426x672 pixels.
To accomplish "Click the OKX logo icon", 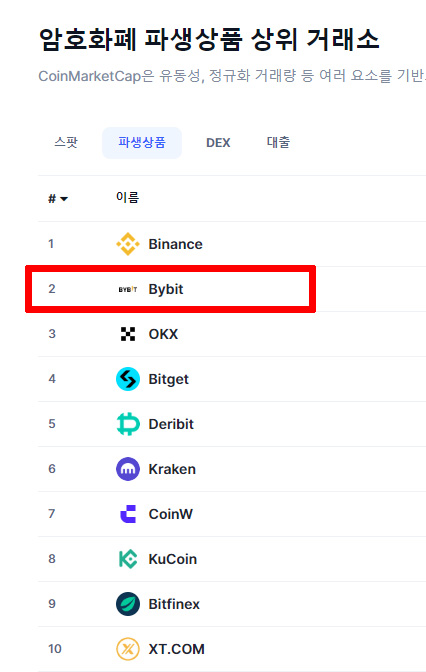I will point(128,334).
